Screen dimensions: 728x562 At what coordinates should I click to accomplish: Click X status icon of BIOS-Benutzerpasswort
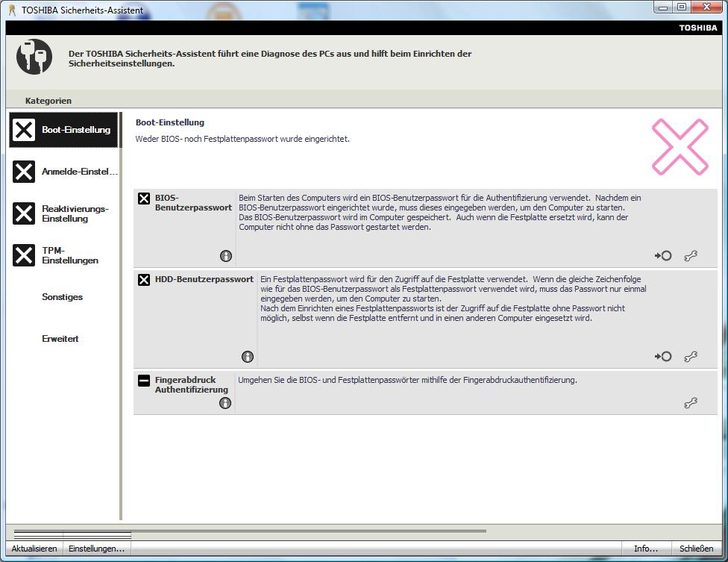tap(144, 199)
